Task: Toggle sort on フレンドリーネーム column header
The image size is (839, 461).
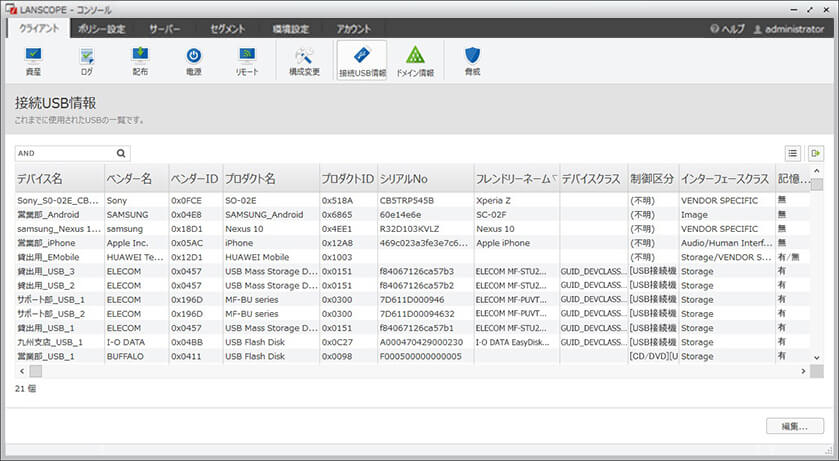Action: (516, 179)
